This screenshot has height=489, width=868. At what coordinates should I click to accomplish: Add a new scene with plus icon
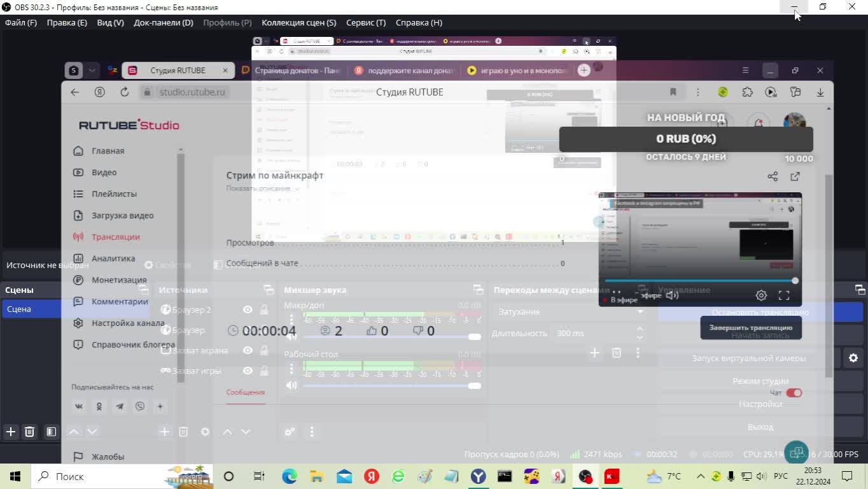tap(11, 432)
